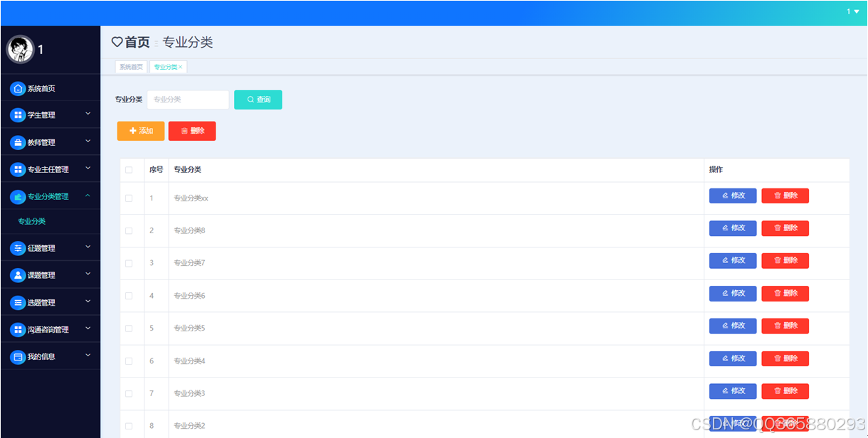The image size is (868, 438).
Task: Click the 我的信息 calendar icon
Action: pyautogui.click(x=18, y=357)
